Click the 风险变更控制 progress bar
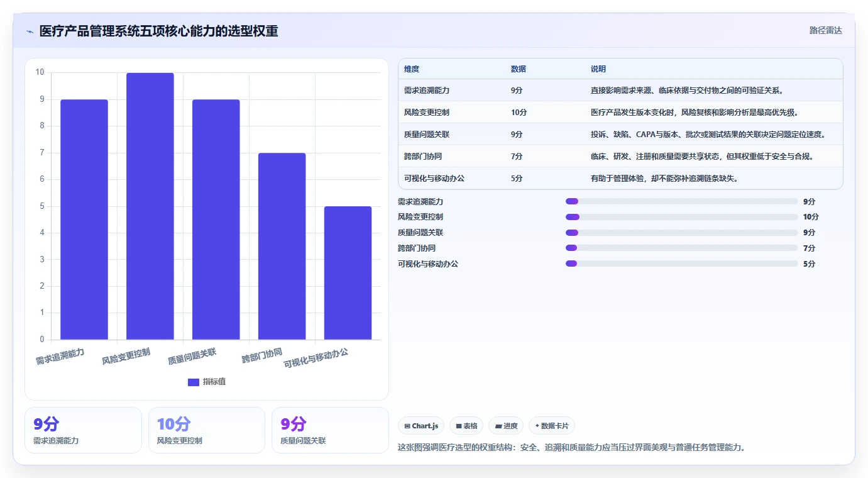The height and width of the screenshot is (478, 868). pos(682,217)
